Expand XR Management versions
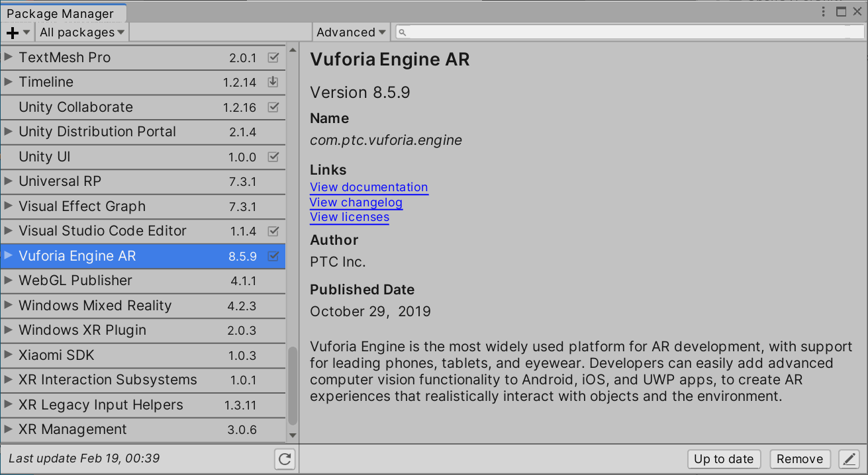 pyautogui.click(x=8, y=429)
